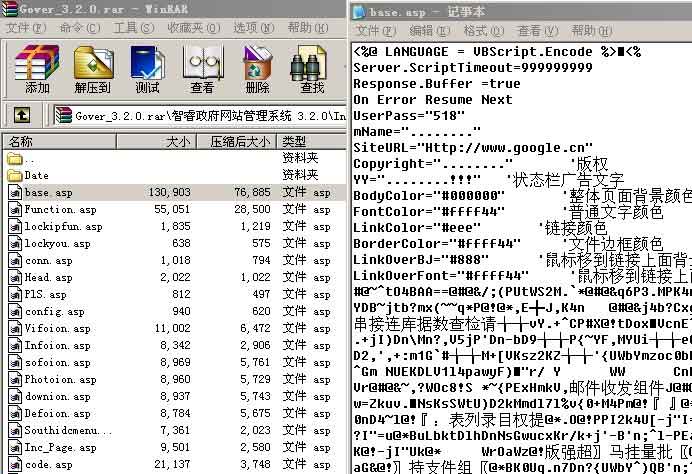Click the base.asp file icon
The image size is (692, 474).
tap(15, 192)
